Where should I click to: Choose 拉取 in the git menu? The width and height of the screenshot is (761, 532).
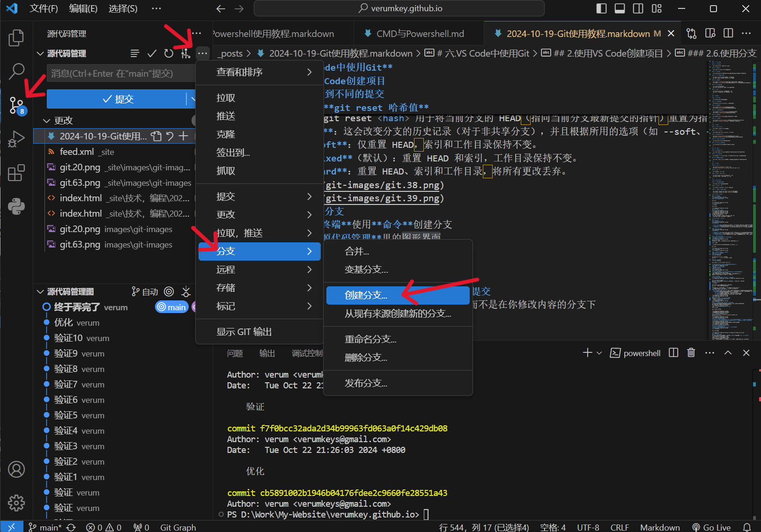click(x=259, y=98)
